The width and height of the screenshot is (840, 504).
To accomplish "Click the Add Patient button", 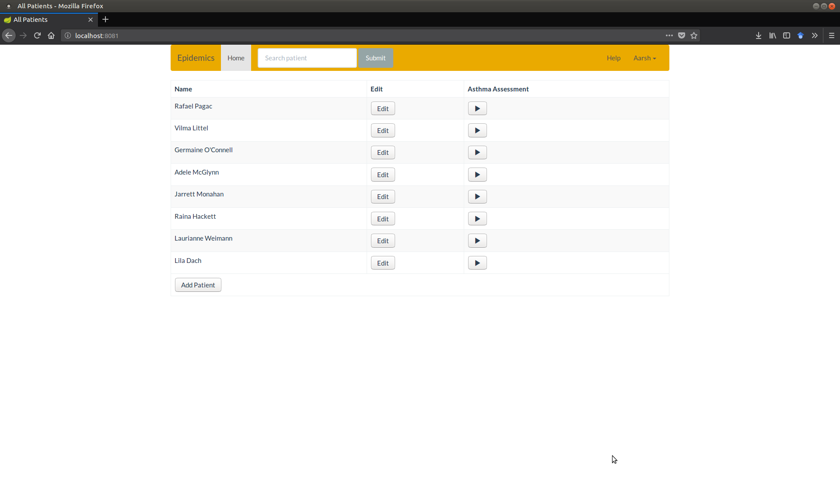I will (x=198, y=285).
